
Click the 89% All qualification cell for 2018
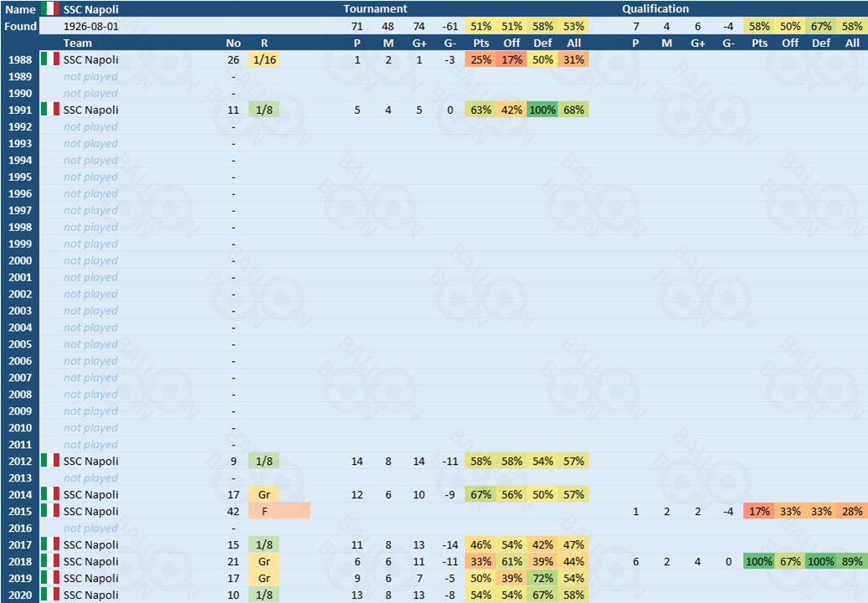[852, 562]
